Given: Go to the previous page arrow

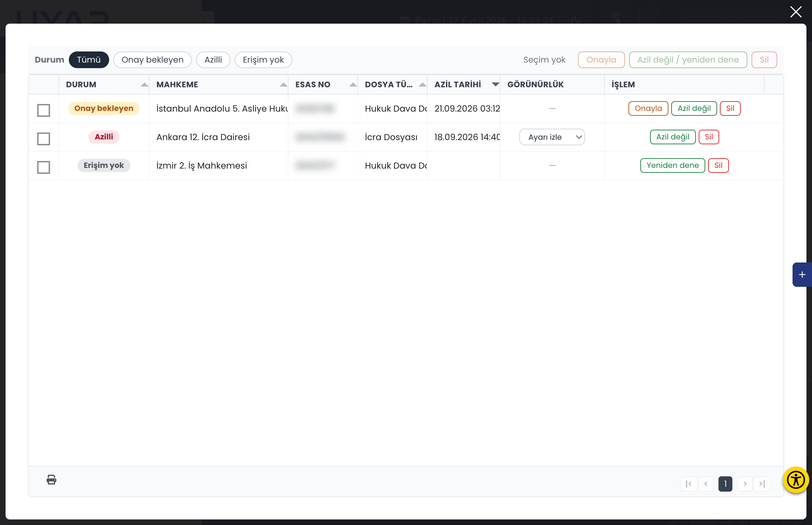Looking at the screenshot, I should tap(706, 484).
